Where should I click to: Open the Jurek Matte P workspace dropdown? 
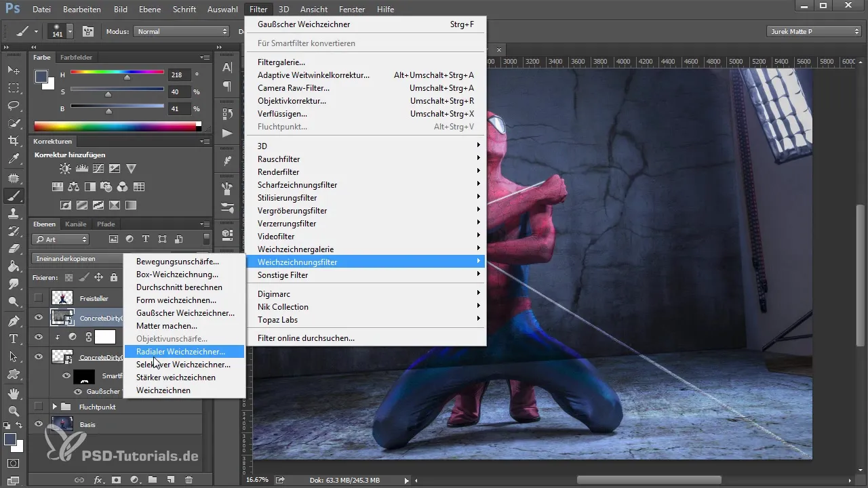[x=814, y=31]
